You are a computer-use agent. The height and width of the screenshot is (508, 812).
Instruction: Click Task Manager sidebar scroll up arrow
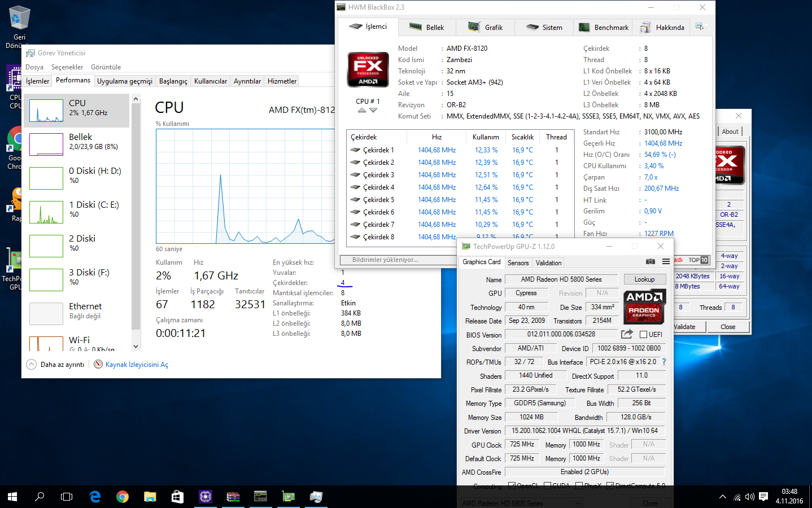[x=136, y=99]
